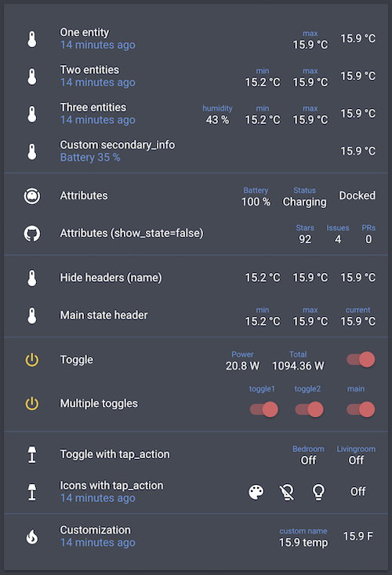Image resolution: width=392 pixels, height=575 pixels.
Task: Flip the main switch under Multiple toggles
Action: [361, 409]
